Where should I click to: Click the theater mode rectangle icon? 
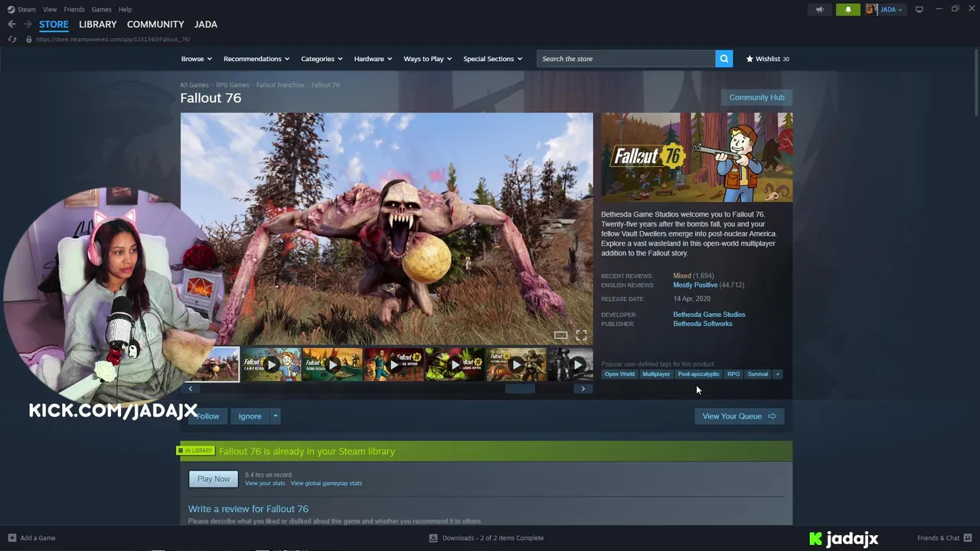pyautogui.click(x=560, y=335)
